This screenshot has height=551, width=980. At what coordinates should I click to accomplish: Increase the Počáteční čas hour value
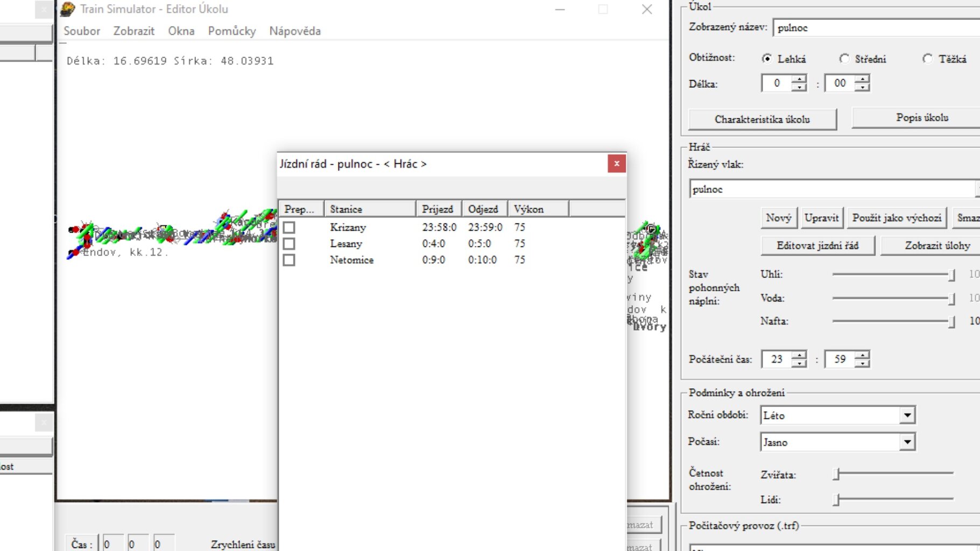pos(800,355)
